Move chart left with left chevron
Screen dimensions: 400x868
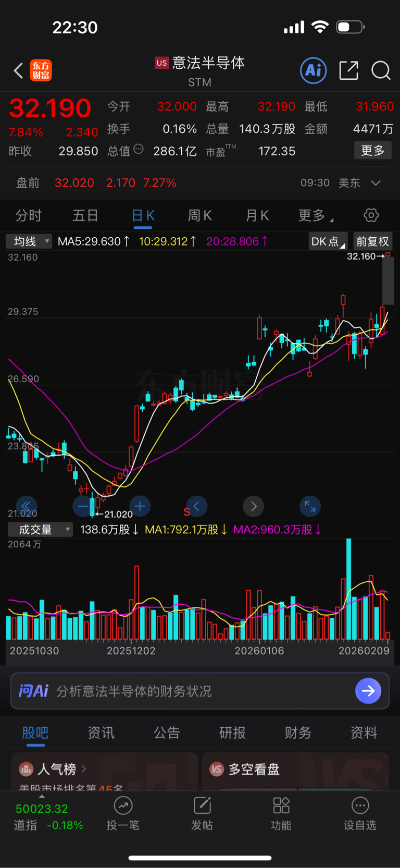point(196,506)
